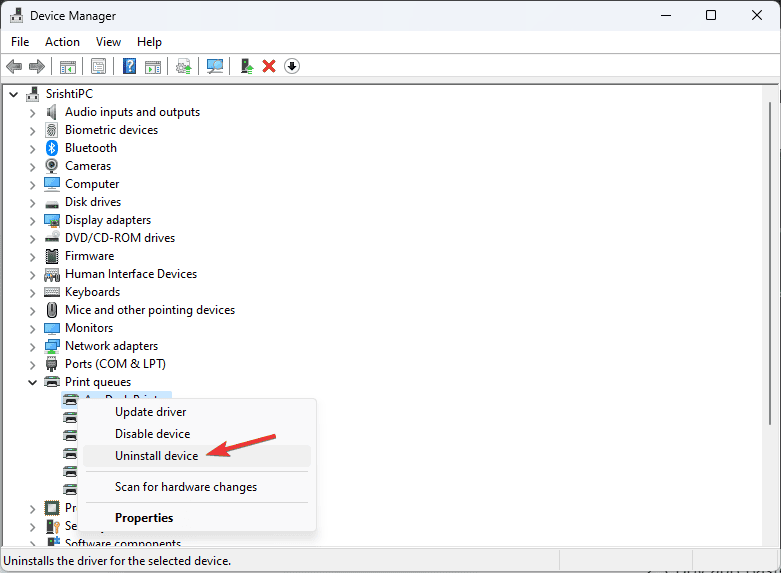
Task: Click the Bluetooth category icon
Action: pos(52,148)
